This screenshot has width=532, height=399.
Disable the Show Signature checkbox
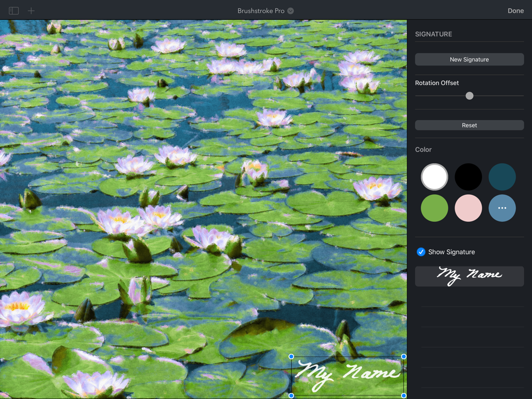coord(421,252)
